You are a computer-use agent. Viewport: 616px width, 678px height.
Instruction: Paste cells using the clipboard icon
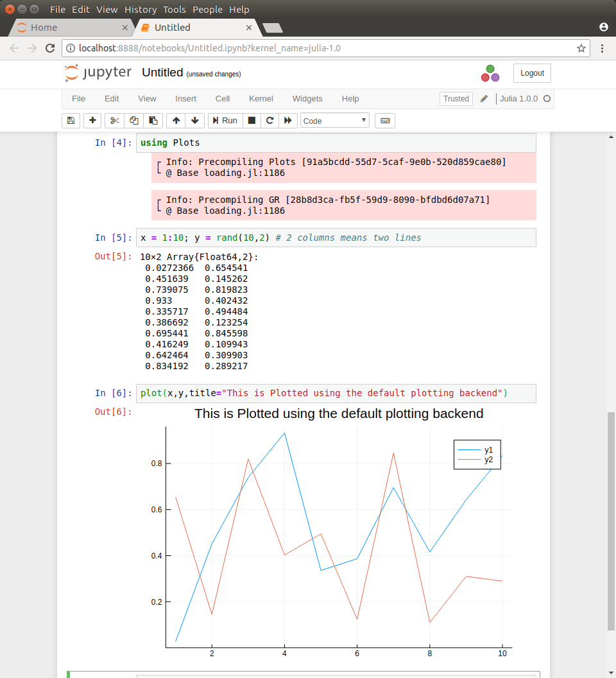pyautogui.click(x=153, y=120)
